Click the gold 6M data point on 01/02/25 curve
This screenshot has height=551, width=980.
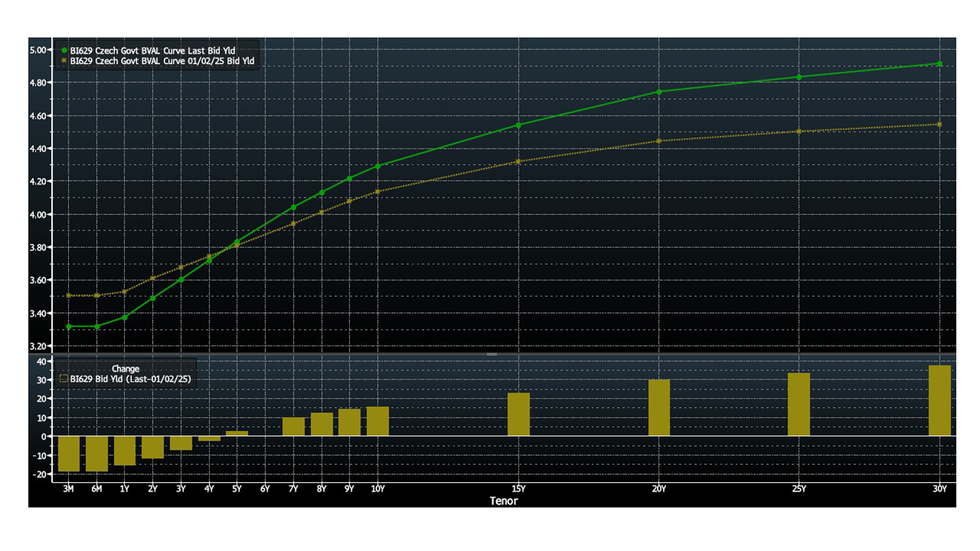pos(97,295)
